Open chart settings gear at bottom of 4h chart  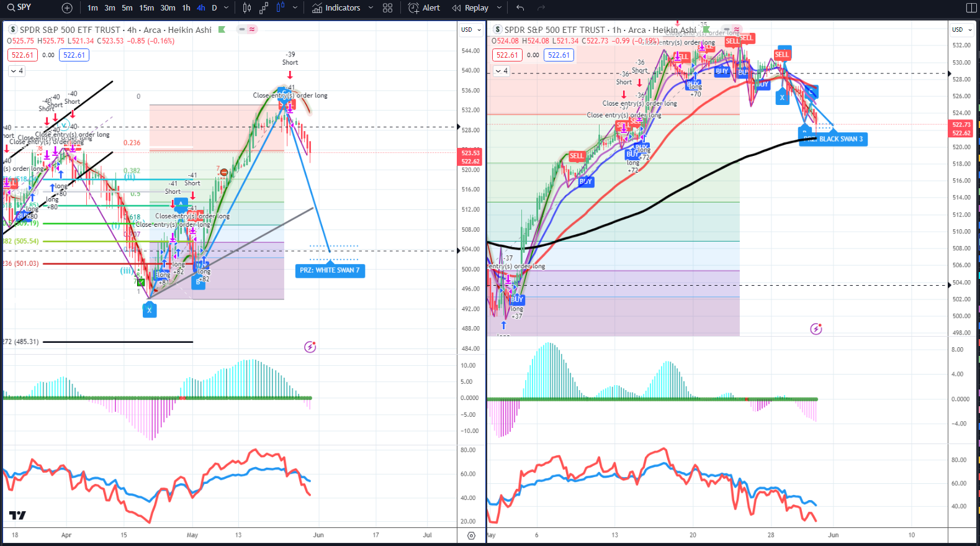(471, 535)
